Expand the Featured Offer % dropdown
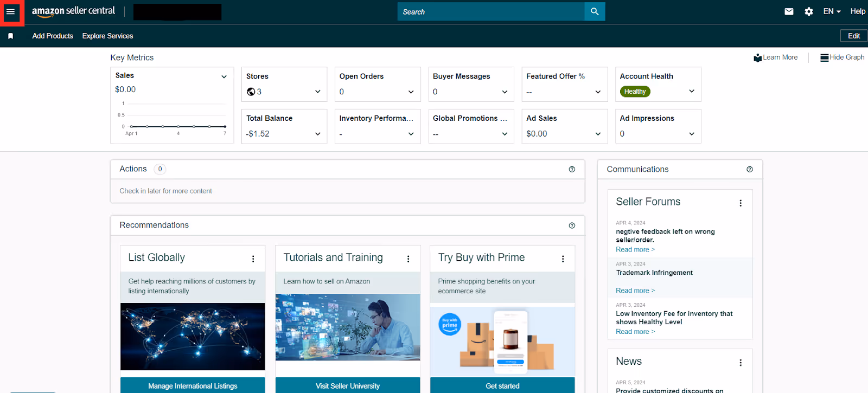This screenshot has width=868, height=393. (x=598, y=92)
